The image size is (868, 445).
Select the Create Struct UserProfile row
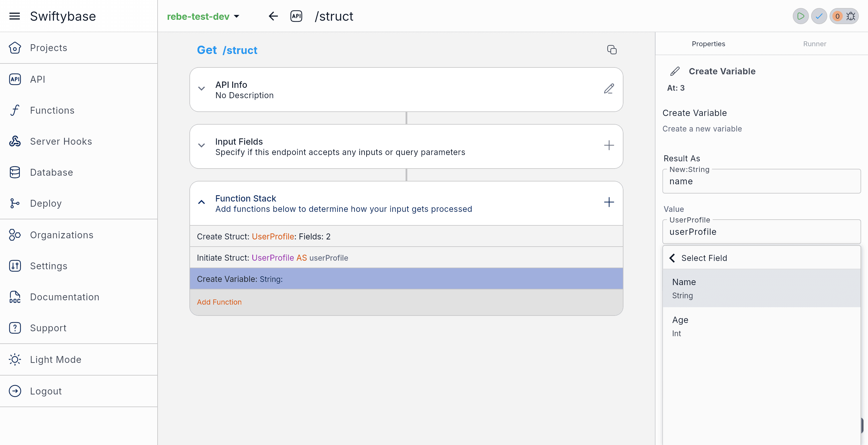coord(406,236)
